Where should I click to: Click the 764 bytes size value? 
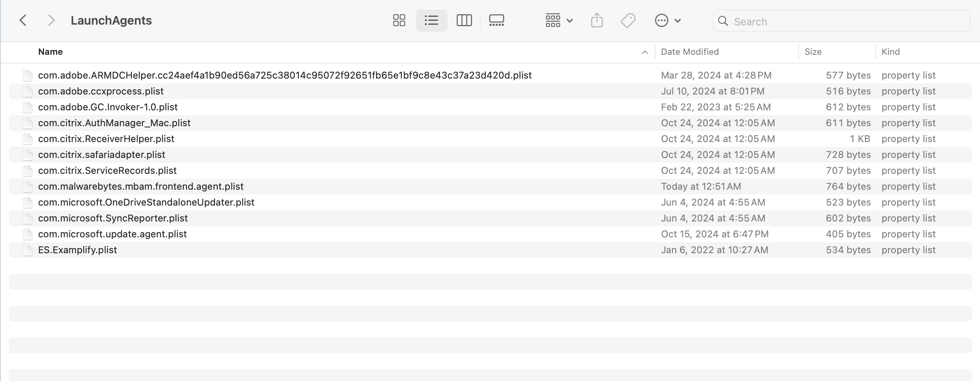(848, 187)
